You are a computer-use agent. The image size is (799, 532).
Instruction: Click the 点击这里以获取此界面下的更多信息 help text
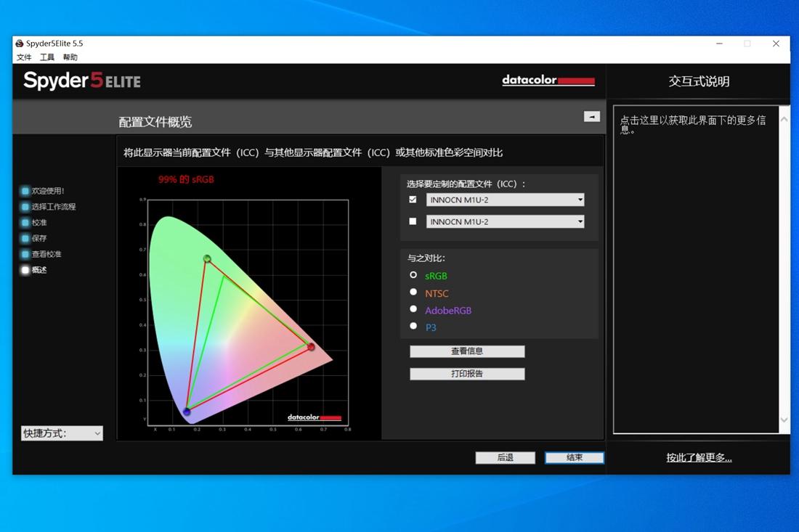[x=692, y=124]
